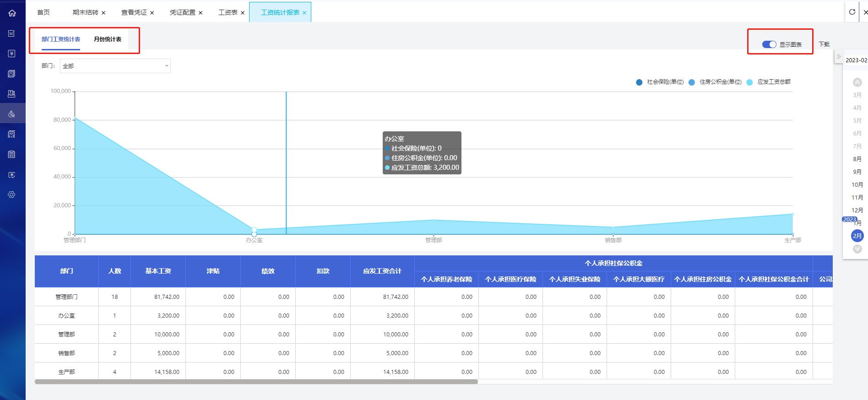Open the voucher entry sidebar icon
Screen dimensions: 868x400
pos(12,33)
